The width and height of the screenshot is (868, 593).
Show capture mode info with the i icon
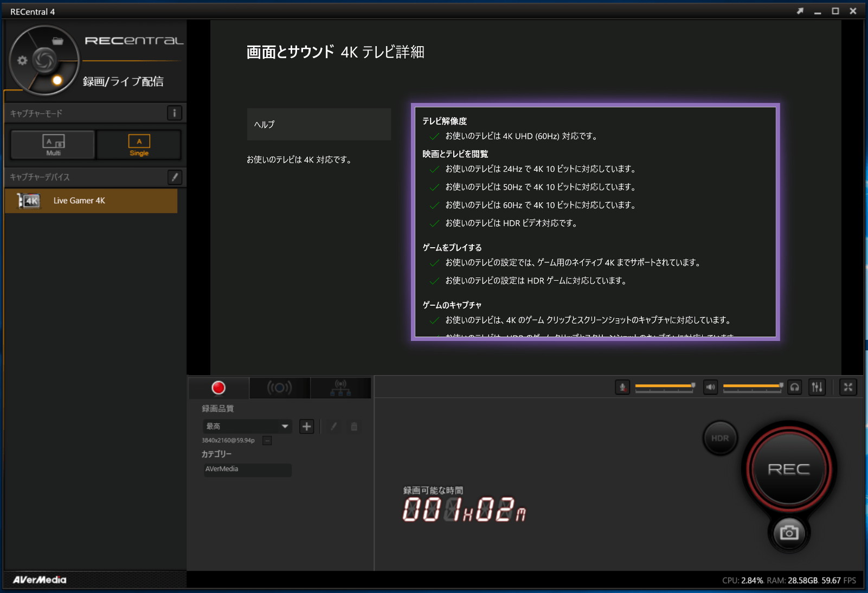pos(174,113)
